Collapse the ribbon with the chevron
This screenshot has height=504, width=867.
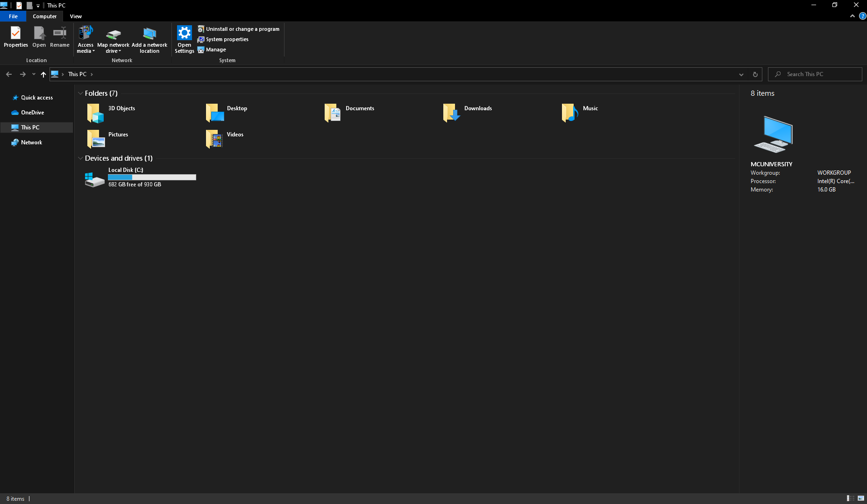click(853, 15)
